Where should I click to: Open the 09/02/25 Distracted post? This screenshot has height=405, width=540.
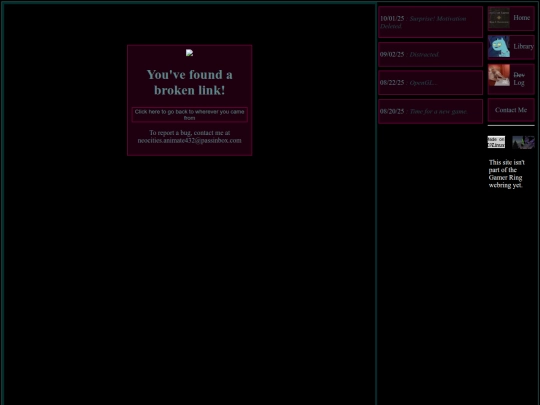pyautogui.click(x=430, y=54)
